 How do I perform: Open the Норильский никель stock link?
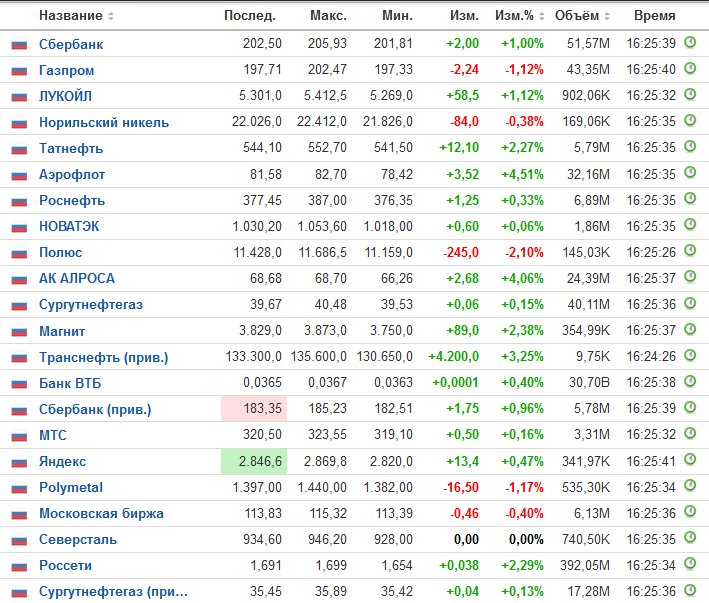[x=104, y=122]
